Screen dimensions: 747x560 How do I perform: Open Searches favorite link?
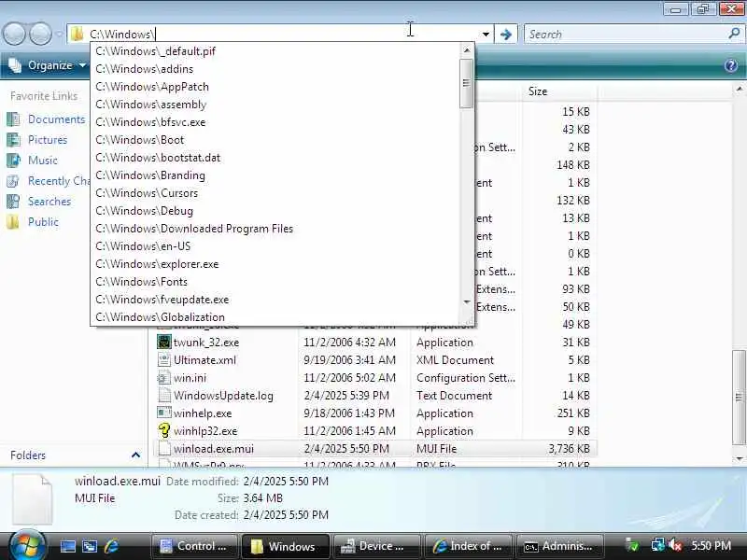pyautogui.click(x=49, y=202)
